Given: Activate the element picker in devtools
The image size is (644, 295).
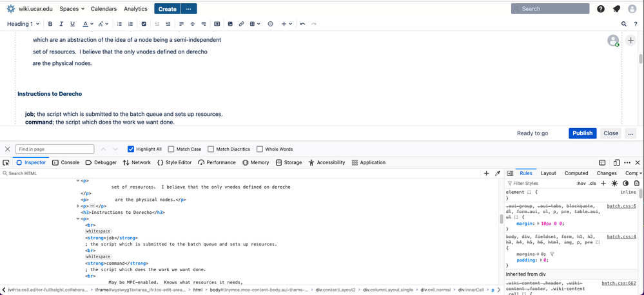Looking at the screenshot, I should point(6,162).
